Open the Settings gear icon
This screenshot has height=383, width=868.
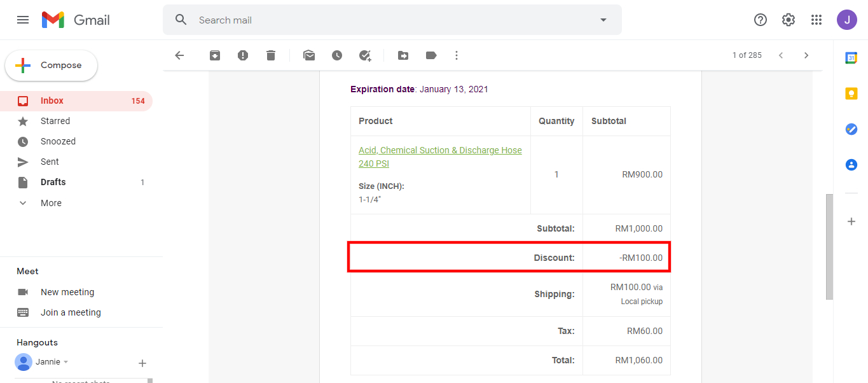coord(789,20)
